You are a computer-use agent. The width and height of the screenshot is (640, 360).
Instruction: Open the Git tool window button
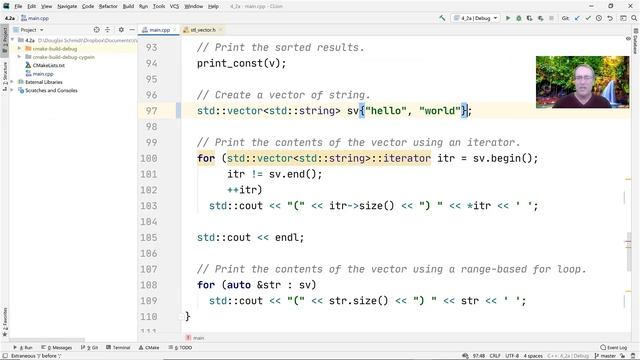click(89, 347)
